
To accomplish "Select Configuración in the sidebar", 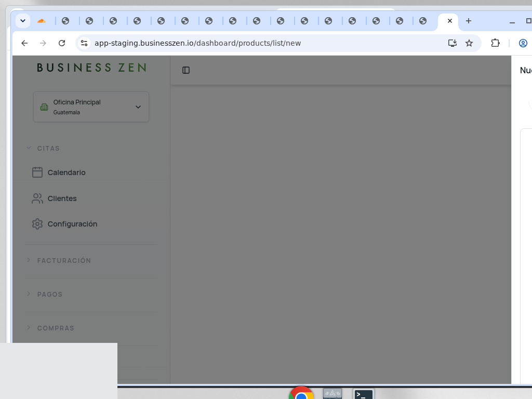I will coord(65,224).
